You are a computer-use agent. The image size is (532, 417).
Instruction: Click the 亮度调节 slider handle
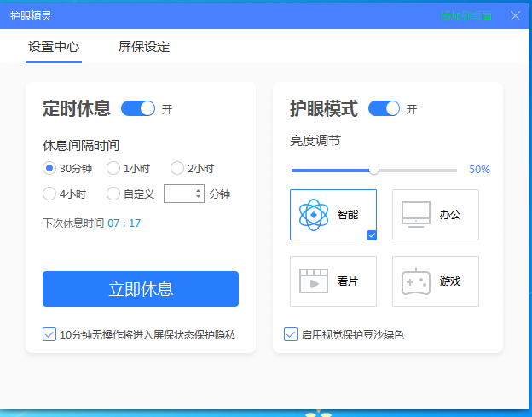click(373, 170)
